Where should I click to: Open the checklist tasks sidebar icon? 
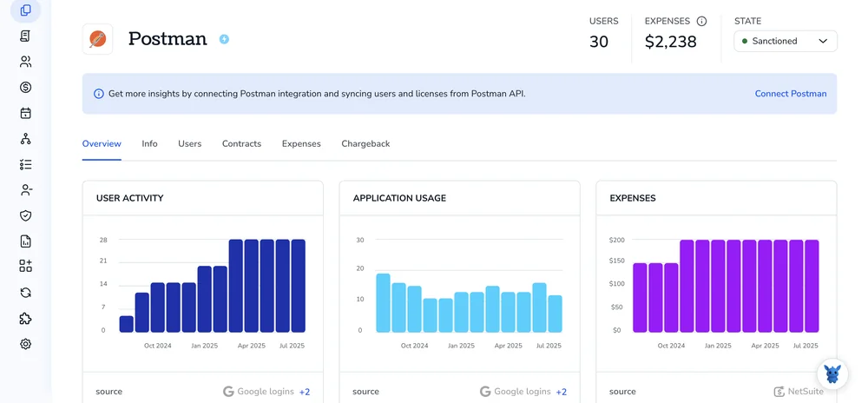(x=25, y=164)
